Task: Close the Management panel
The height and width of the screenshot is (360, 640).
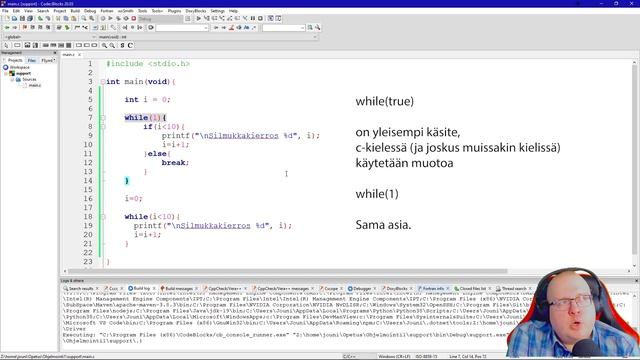Action: [55, 53]
